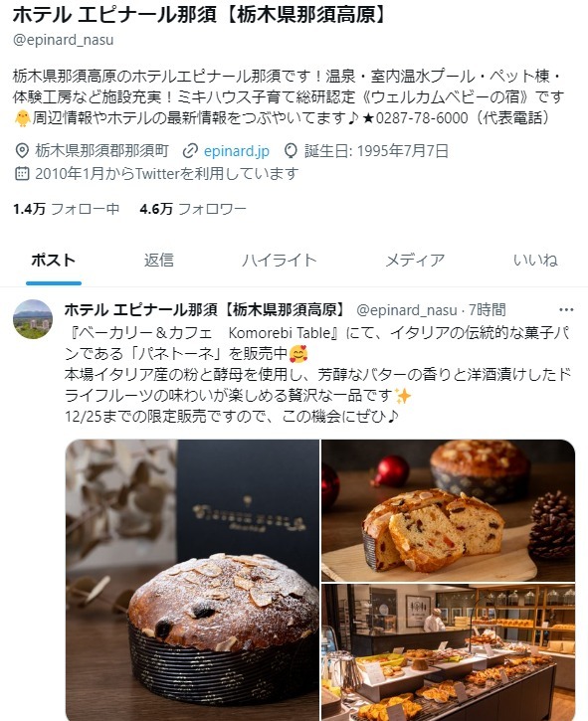Open the bakery counter photo

[448, 652]
